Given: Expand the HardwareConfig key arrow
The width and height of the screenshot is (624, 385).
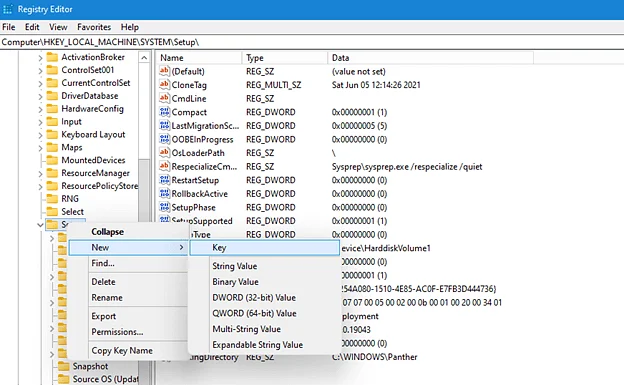Looking at the screenshot, I should point(40,109).
